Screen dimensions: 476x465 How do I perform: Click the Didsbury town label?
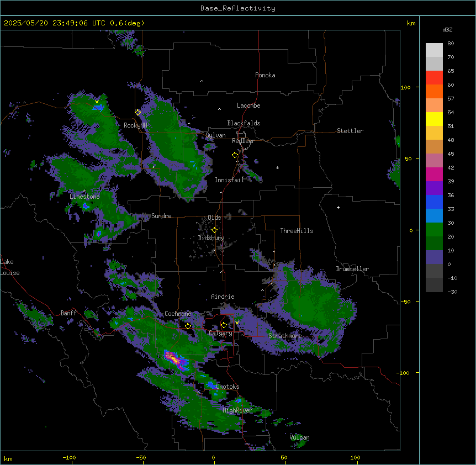pyautogui.click(x=211, y=238)
